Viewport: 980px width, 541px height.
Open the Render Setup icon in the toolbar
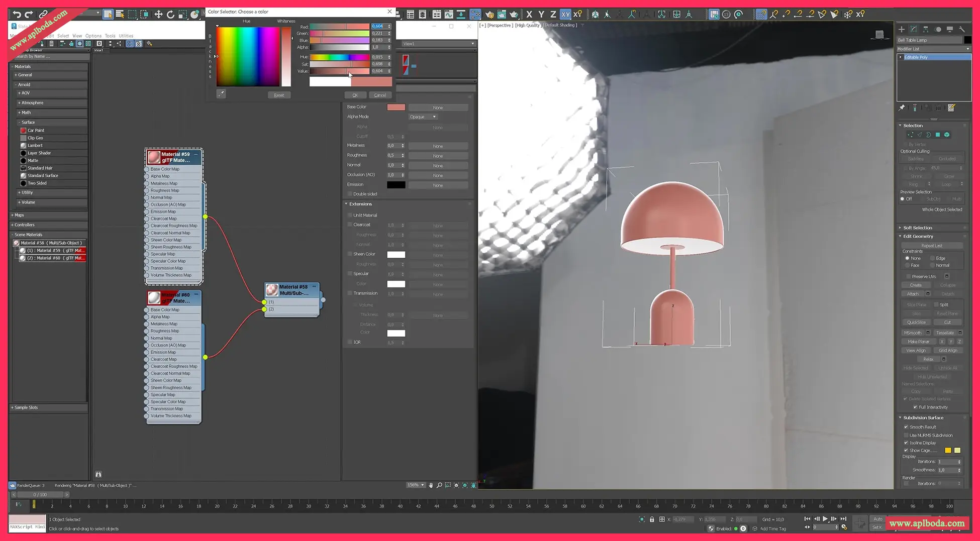pos(490,14)
